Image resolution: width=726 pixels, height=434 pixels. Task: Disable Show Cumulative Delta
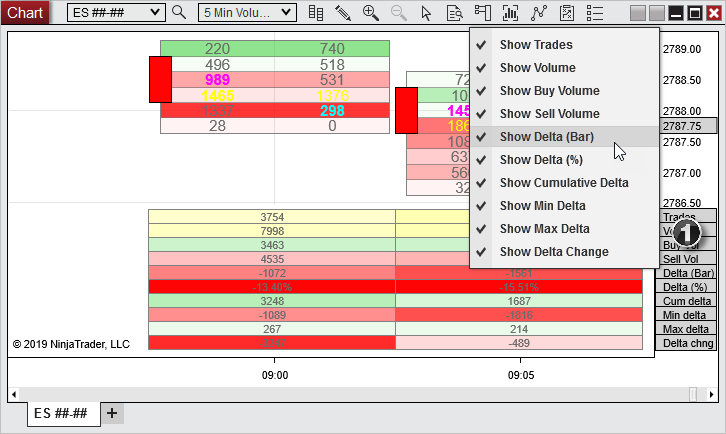[x=564, y=183]
